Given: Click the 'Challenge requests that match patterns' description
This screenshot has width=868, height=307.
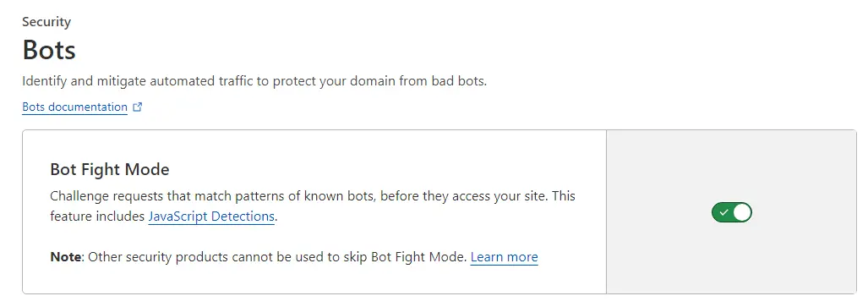Looking at the screenshot, I should [313, 206].
